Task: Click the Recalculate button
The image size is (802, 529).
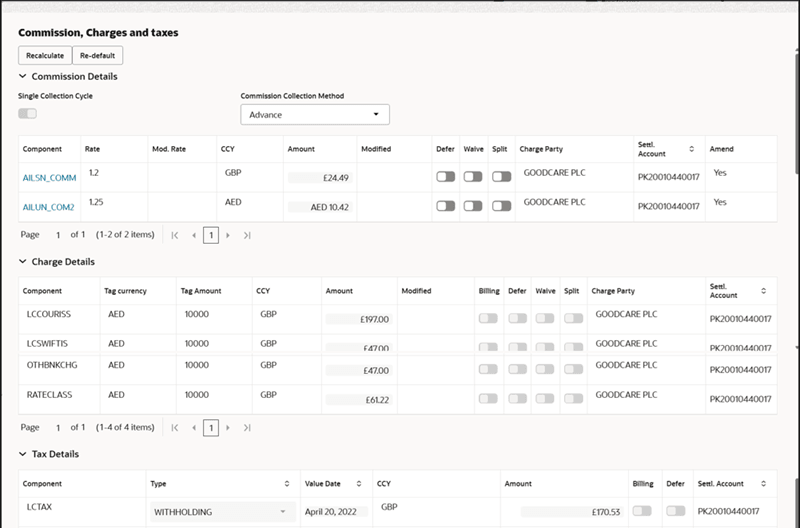Action: pos(45,55)
